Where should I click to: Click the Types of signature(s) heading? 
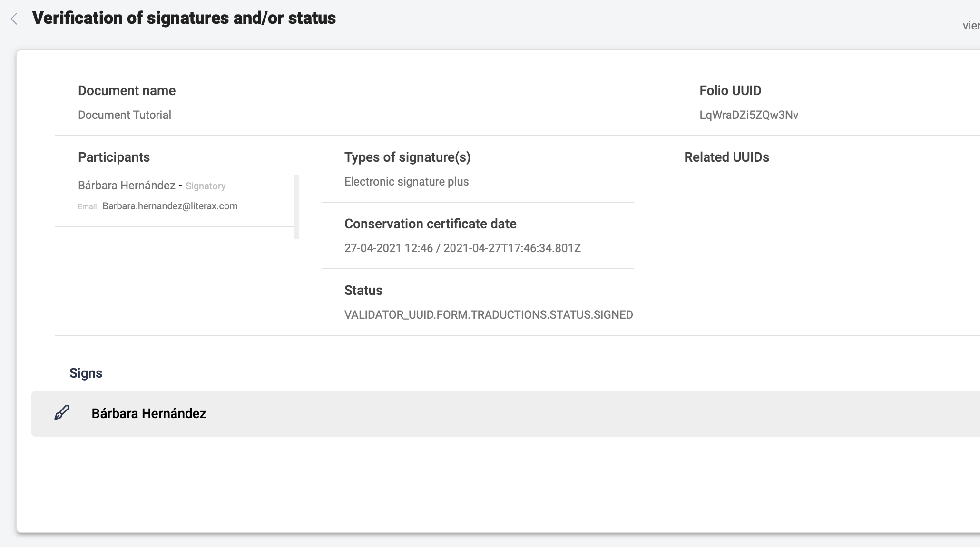(x=408, y=157)
